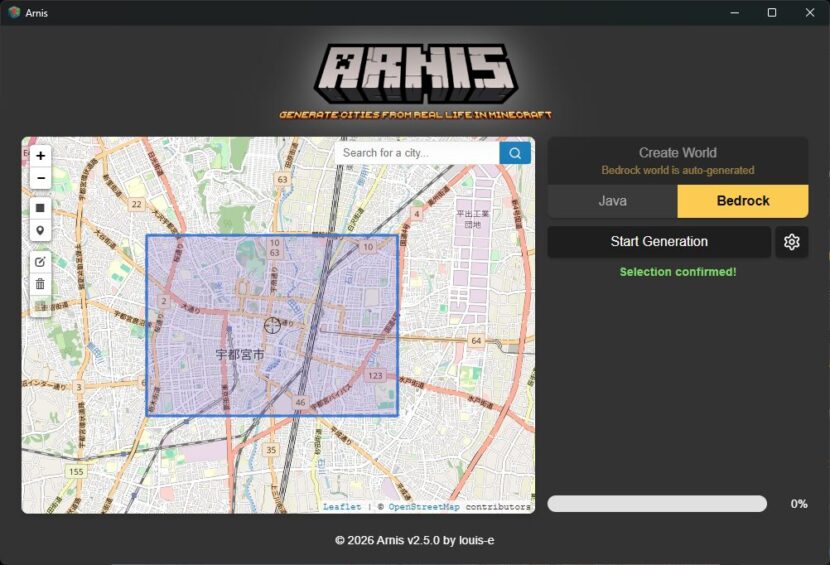
Task: Click the generation progress bar
Action: click(x=657, y=504)
